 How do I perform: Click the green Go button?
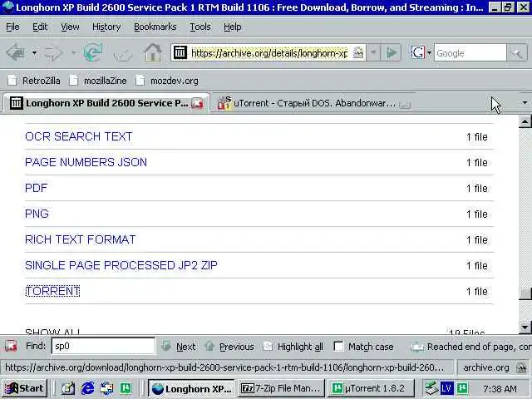click(392, 52)
